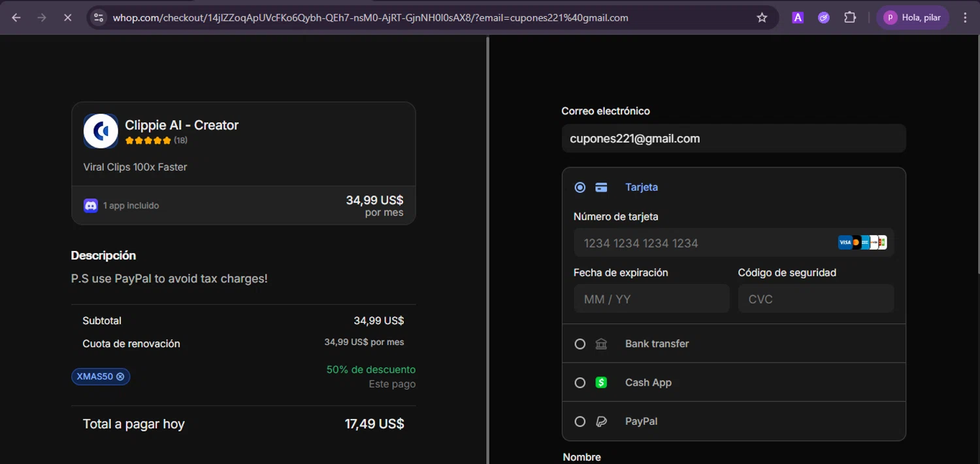The width and height of the screenshot is (980, 464).
Task: Click the Bank transfer label
Action: [x=657, y=344]
